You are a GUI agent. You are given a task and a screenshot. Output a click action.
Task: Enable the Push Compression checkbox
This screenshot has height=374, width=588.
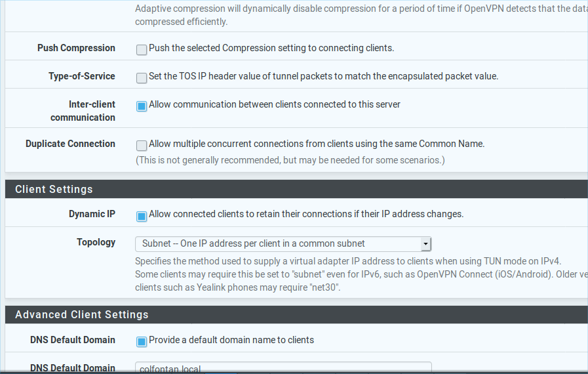(x=142, y=49)
